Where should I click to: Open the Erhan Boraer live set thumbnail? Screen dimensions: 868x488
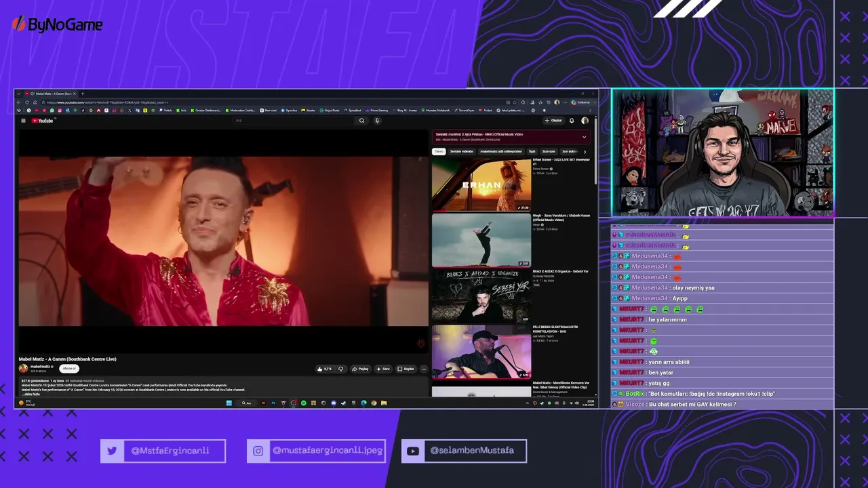481,184
